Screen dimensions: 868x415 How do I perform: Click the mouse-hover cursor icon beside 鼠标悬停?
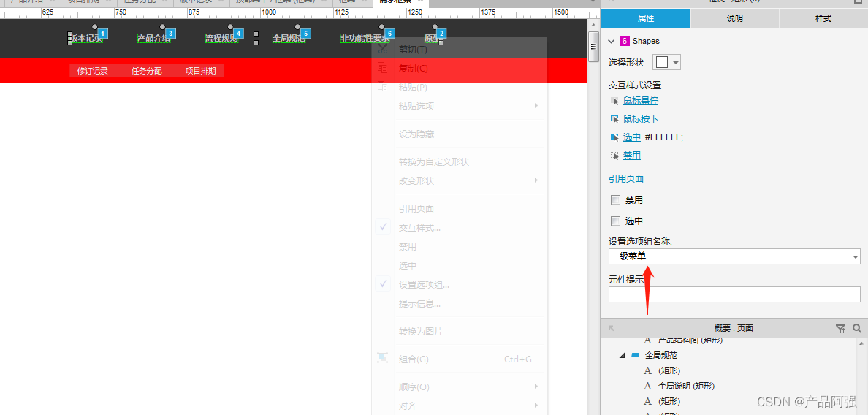point(614,101)
